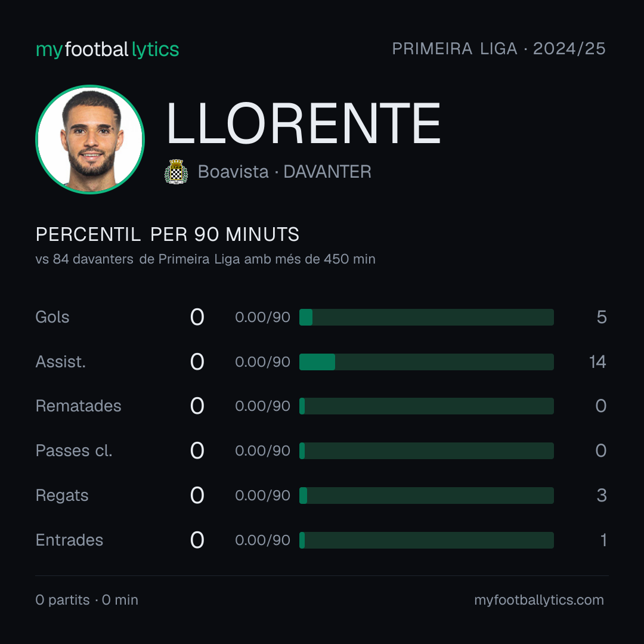Click the Rematades stat label
644x644 pixels.
[x=79, y=406]
